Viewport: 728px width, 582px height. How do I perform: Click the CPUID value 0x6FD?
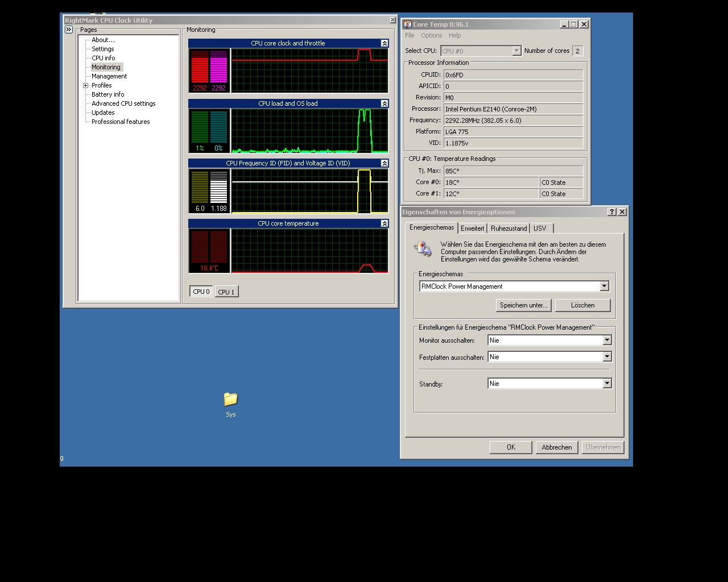pyautogui.click(x=513, y=75)
